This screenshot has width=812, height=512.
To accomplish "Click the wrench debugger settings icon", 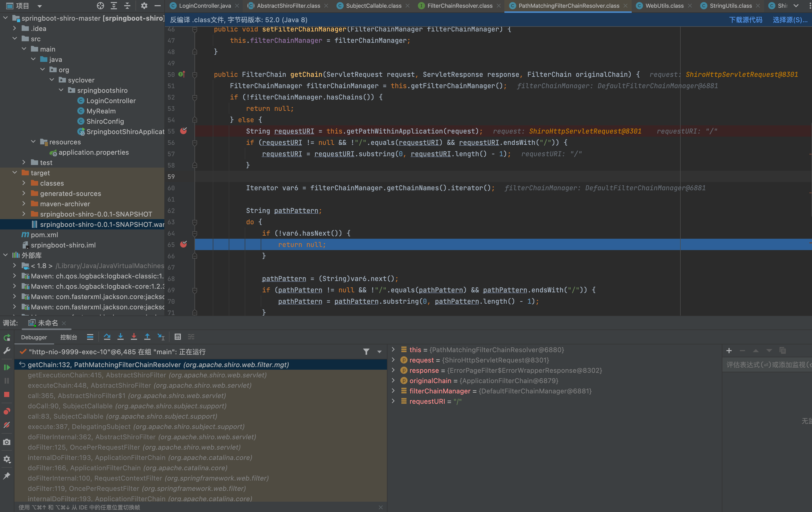I will pyautogui.click(x=7, y=351).
